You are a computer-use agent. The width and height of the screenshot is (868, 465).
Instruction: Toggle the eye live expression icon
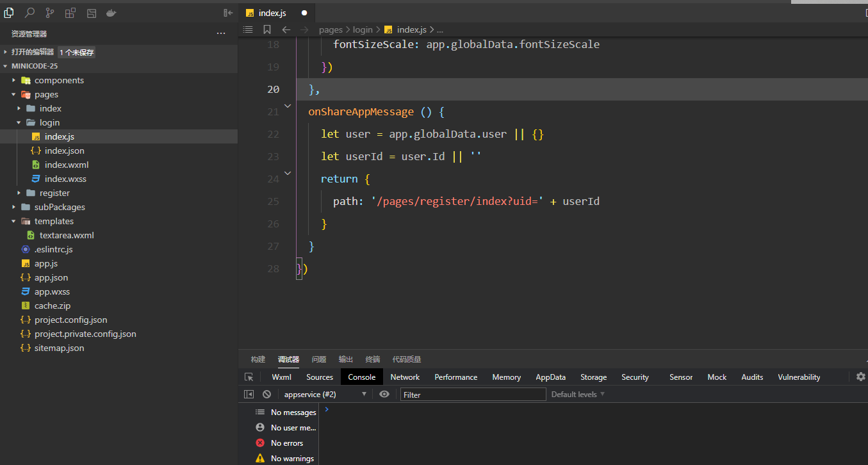pyautogui.click(x=384, y=395)
